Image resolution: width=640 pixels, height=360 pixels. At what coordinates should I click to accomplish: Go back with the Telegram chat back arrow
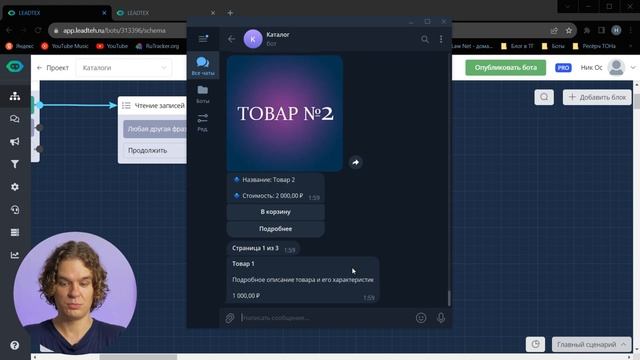click(231, 39)
